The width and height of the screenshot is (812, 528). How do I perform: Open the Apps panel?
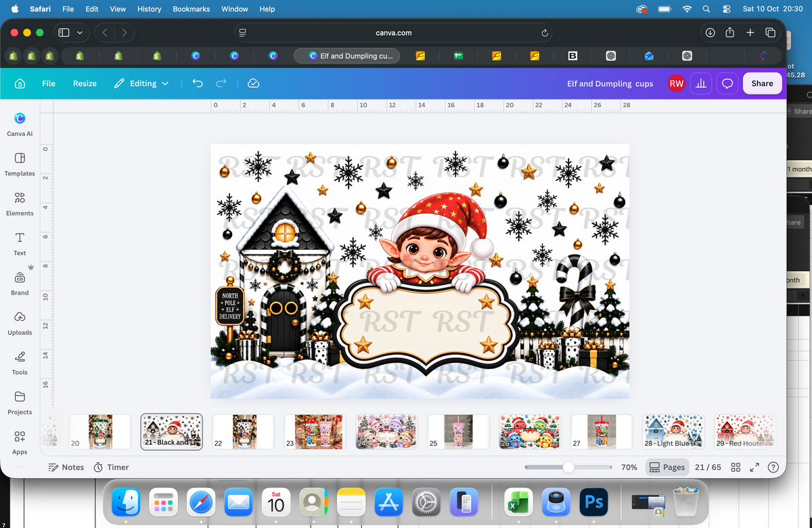coord(20,443)
